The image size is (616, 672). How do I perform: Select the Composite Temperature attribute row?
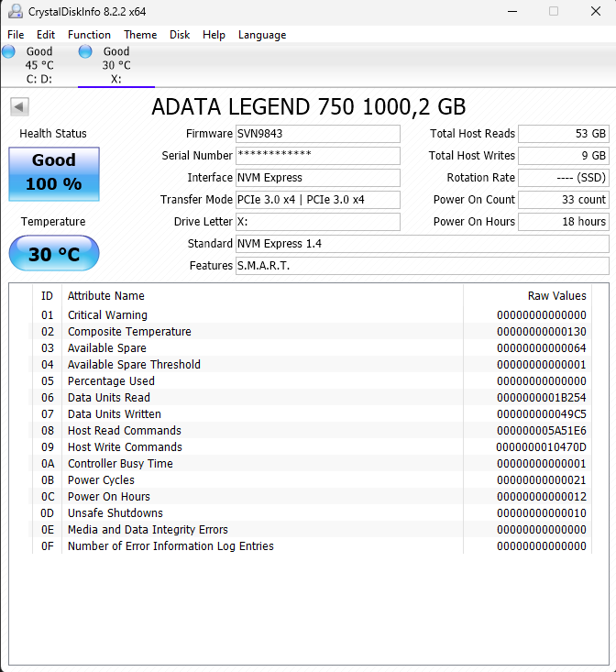[x=310, y=332]
